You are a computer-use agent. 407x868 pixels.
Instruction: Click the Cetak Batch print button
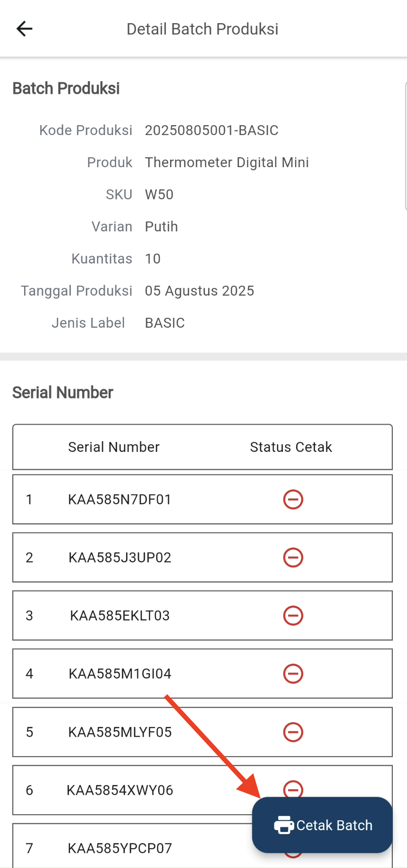(322, 825)
